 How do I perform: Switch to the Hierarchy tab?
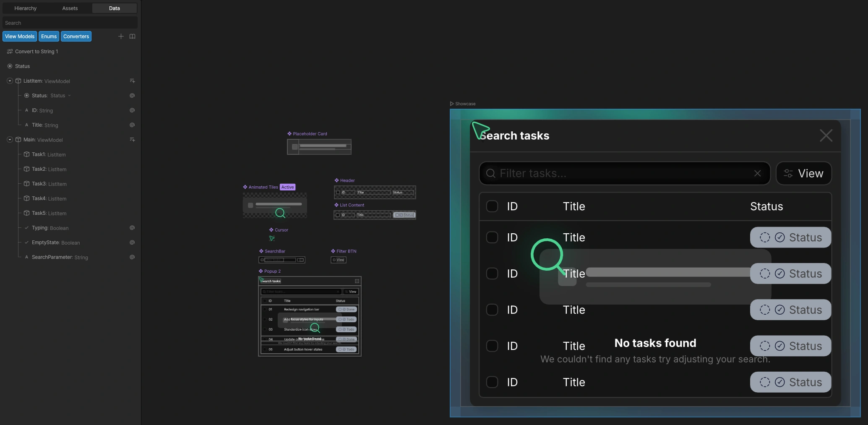[25, 8]
